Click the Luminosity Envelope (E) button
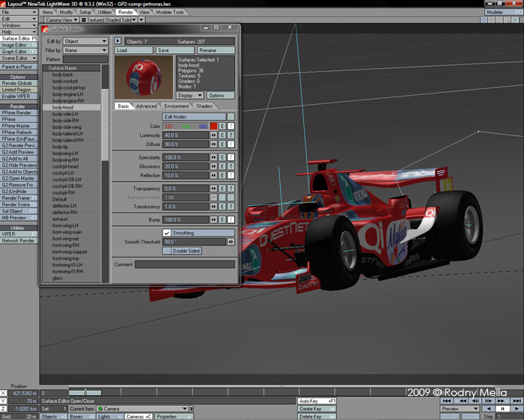The width and height of the screenshot is (524, 420). [222, 136]
